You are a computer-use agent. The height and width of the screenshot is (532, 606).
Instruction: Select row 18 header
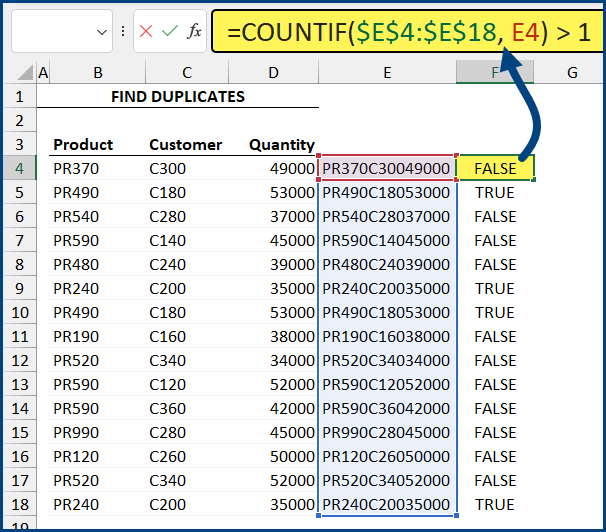pyautogui.click(x=19, y=504)
